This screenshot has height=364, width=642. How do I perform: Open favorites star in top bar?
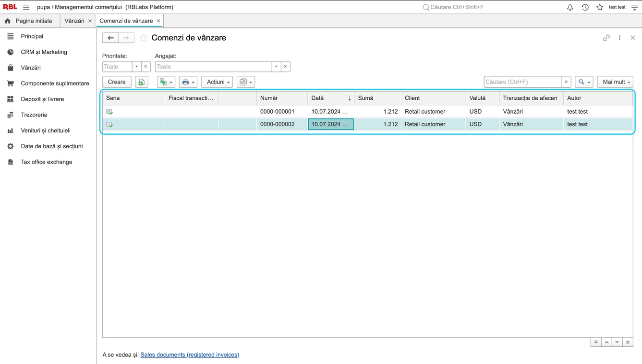pos(600,7)
